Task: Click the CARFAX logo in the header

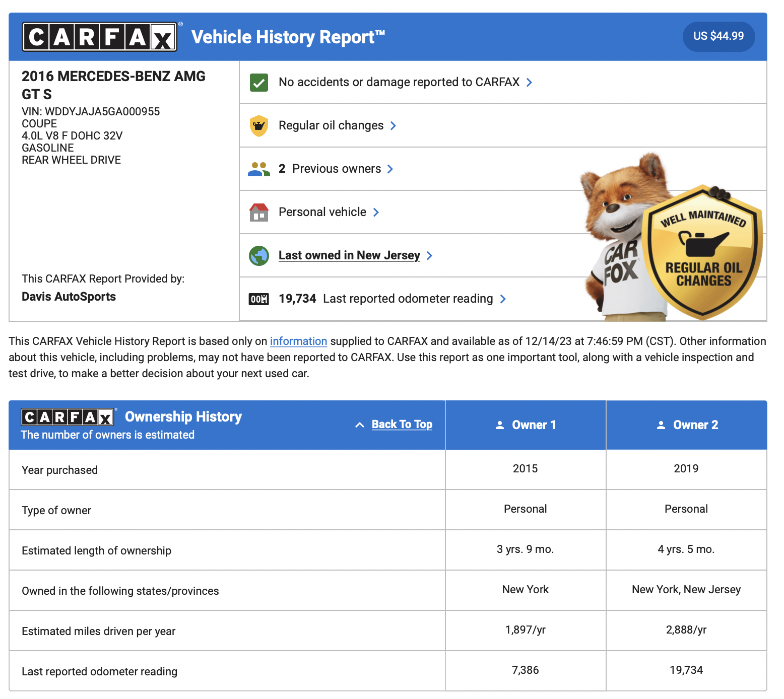Action: pyautogui.click(x=99, y=37)
